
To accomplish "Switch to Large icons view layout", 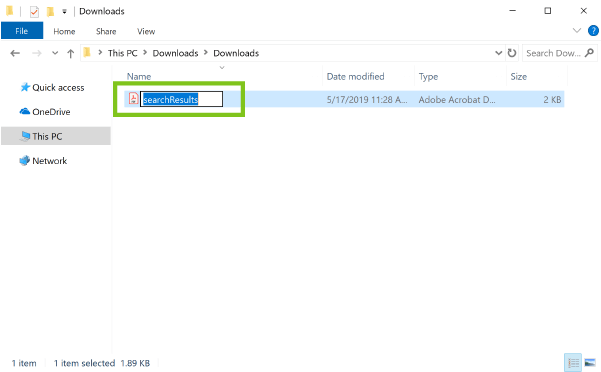I will (x=590, y=362).
